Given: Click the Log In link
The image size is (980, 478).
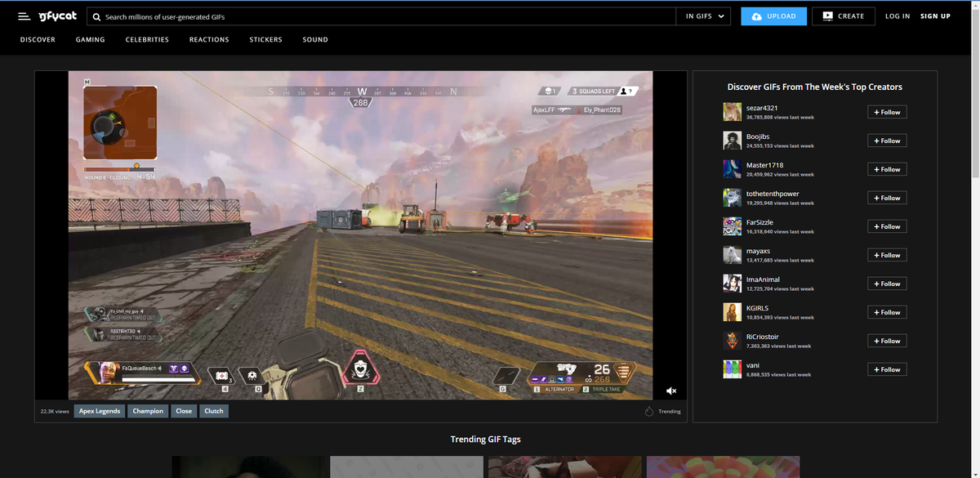Looking at the screenshot, I should [x=898, y=16].
